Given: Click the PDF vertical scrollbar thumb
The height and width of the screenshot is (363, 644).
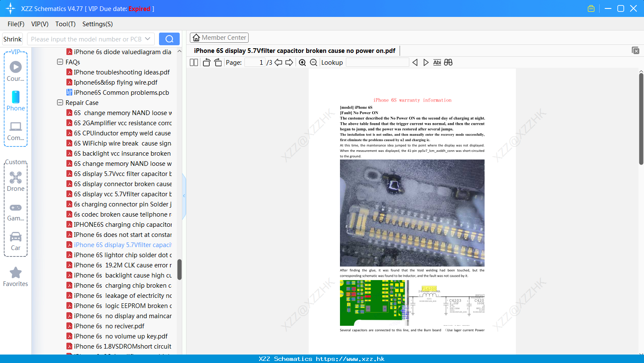Looking at the screenshot, I should pos(641,118).
